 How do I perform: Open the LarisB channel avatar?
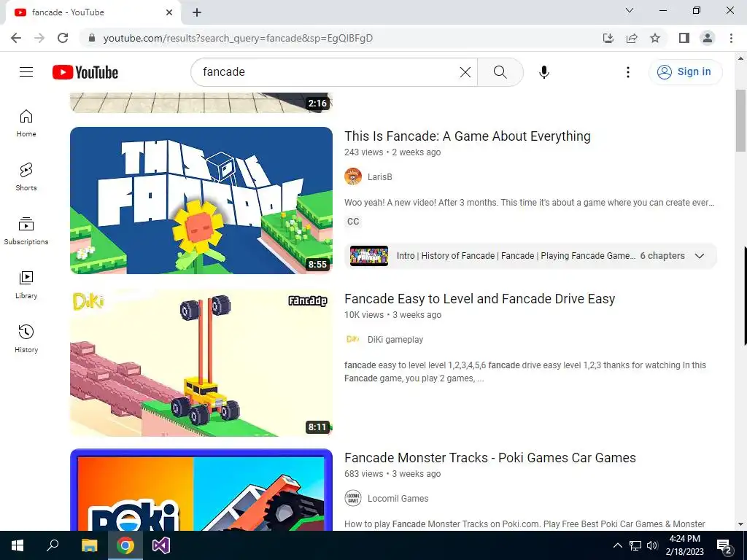coord(353,176)
